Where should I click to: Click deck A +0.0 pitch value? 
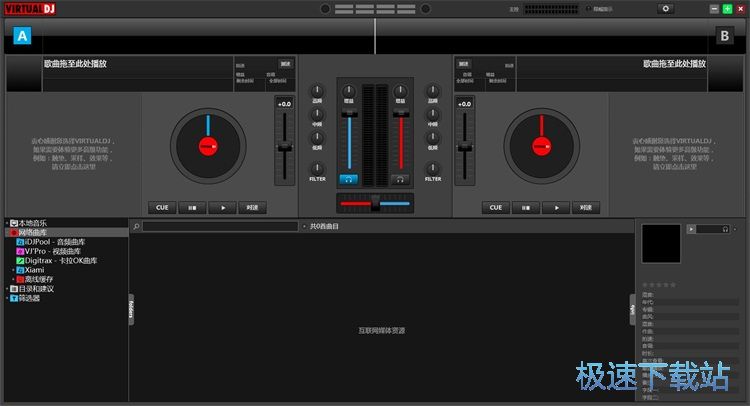click(285, 104)
